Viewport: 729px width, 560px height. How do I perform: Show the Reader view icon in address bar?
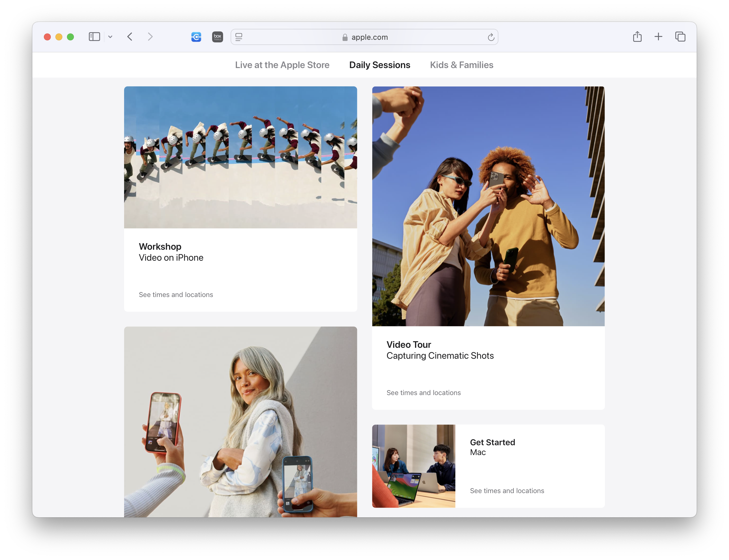239,37
